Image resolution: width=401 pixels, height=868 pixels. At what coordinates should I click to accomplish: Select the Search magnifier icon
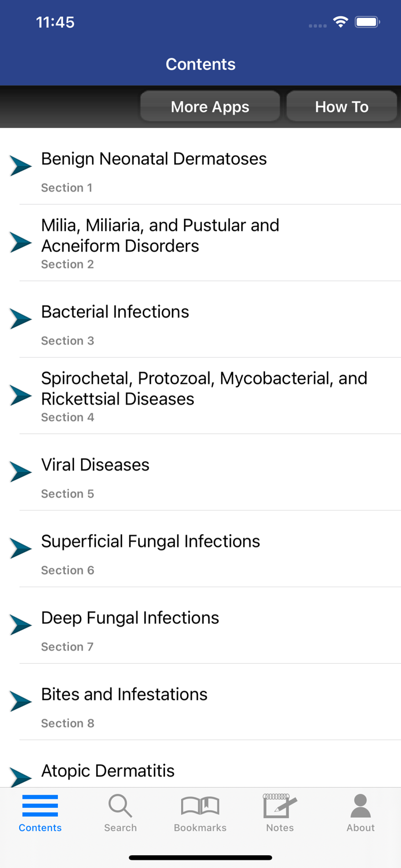(120, 805)
